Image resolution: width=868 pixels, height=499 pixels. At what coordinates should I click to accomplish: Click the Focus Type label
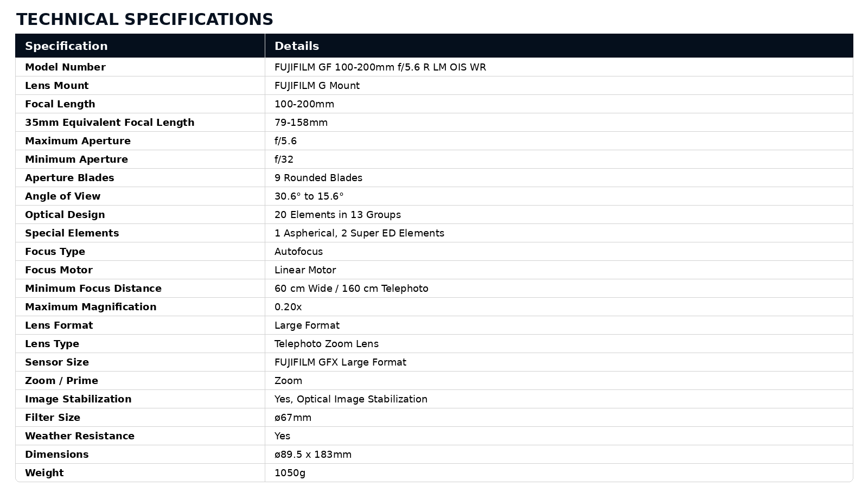tap(55, 252)
